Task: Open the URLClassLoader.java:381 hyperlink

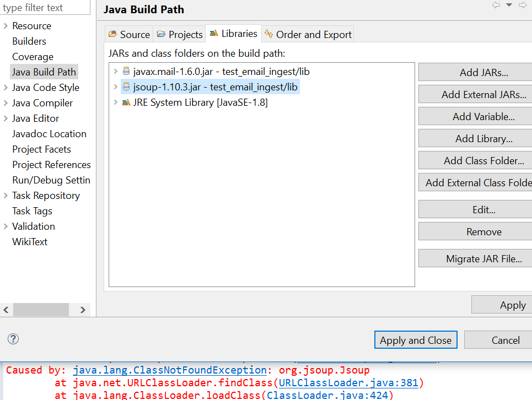Action: click(x=350, y=382)
